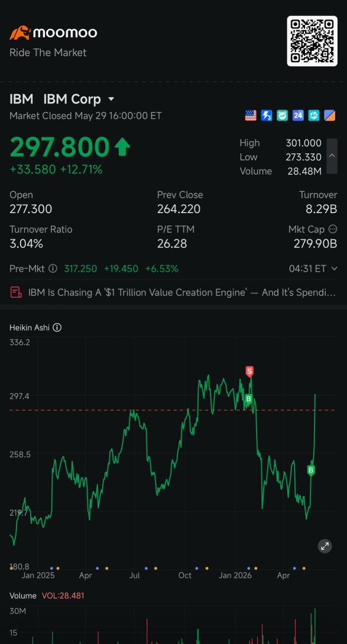Screen dimensions: 347x644
Task: Tap the US flag market icon
Action: pos(251,116)
